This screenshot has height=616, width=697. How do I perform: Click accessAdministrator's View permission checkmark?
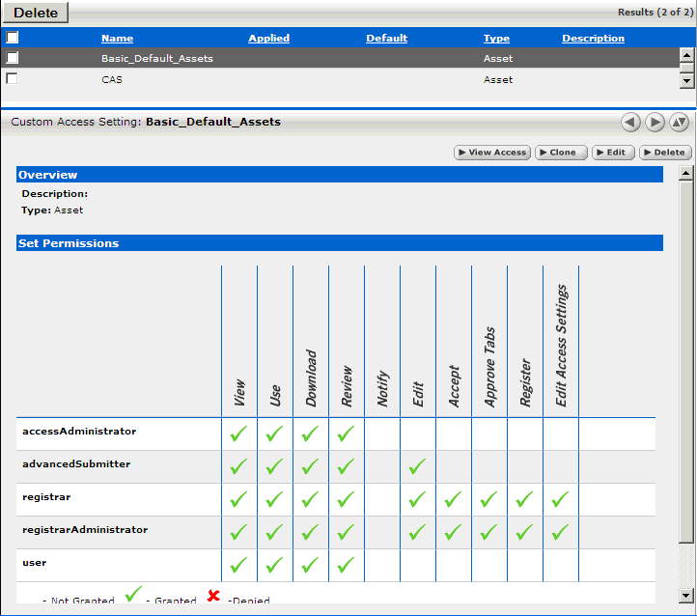[238, 434]
